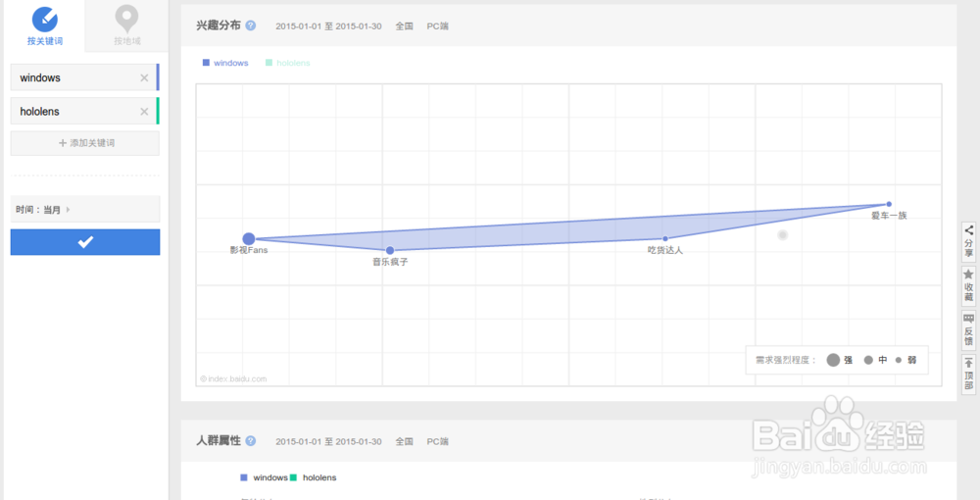Screen dimensions: 980x500
Task: Click the 人群属性 section title
Action: tap(219, 440)
